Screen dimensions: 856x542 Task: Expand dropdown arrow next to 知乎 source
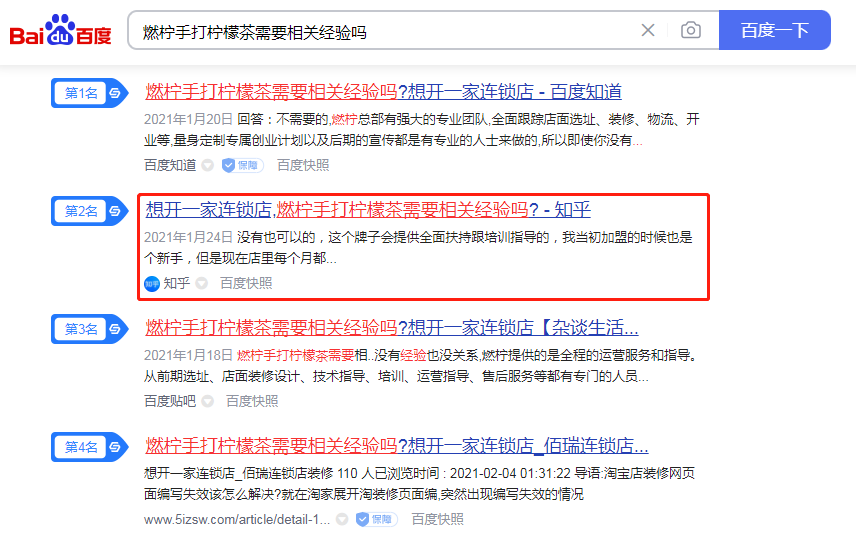[201, 283]
